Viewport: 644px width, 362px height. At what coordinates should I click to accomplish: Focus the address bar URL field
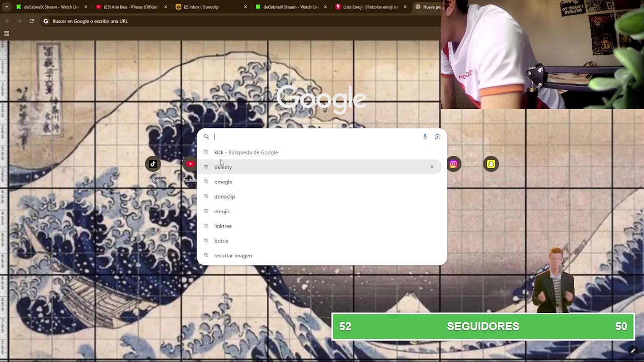(242, 21)
